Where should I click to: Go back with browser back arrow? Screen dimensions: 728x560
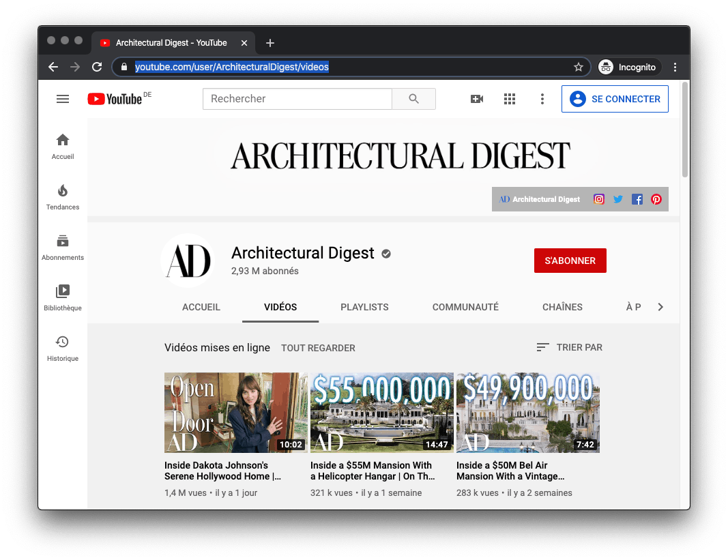pos(53,67)
